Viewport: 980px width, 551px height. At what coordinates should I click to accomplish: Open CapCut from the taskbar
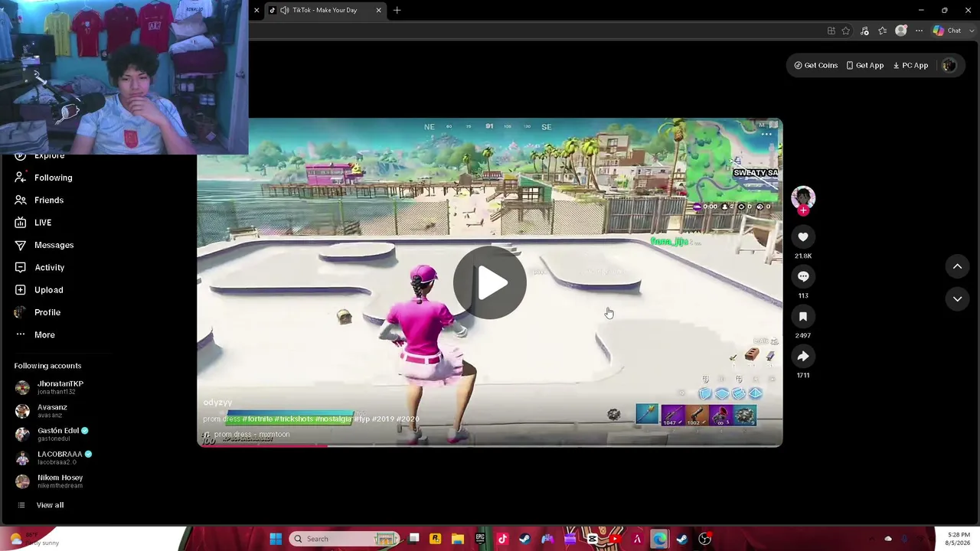[592, 539]
